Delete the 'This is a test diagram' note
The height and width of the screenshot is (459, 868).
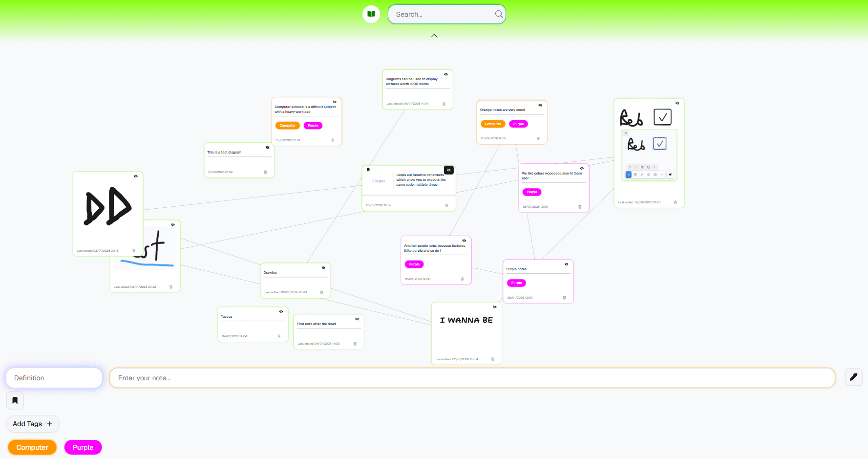coord(266,172)
